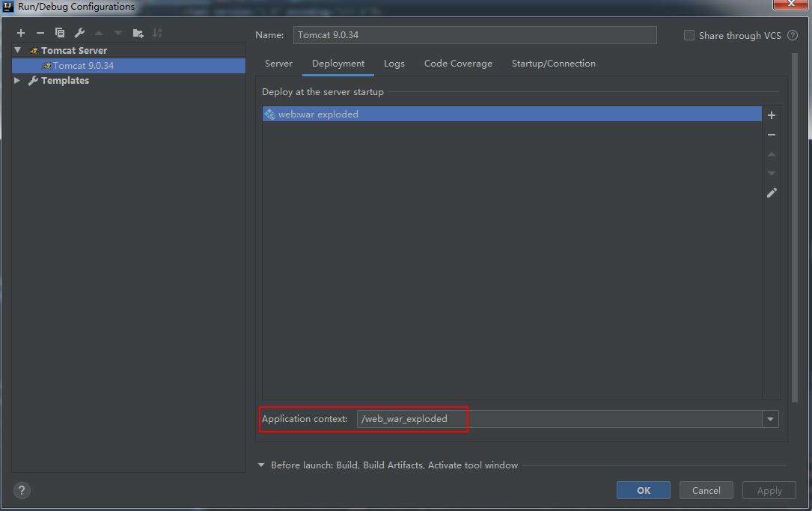Focus the Name input field
The height and width of the screenshot is (511, 812).
(x=475, y=35)
